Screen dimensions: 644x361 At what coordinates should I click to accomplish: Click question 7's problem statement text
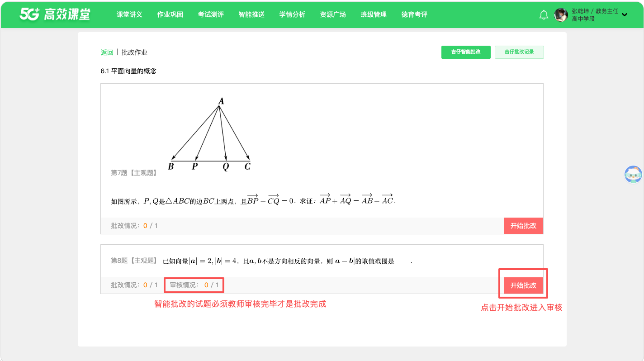(x=253, y=199)
